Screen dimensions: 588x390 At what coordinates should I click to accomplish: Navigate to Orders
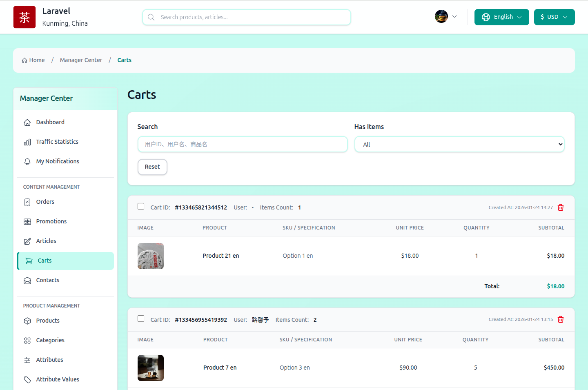[65, 202]
